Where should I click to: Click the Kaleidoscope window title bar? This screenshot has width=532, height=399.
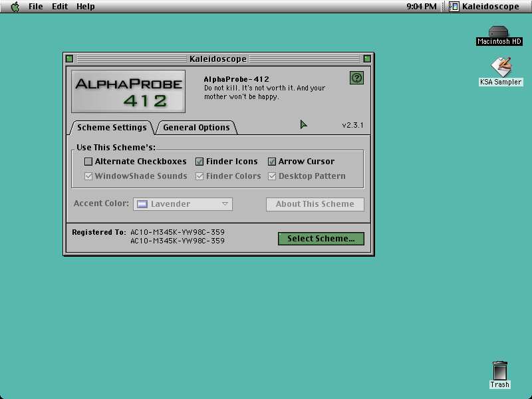tap(218, 59)
